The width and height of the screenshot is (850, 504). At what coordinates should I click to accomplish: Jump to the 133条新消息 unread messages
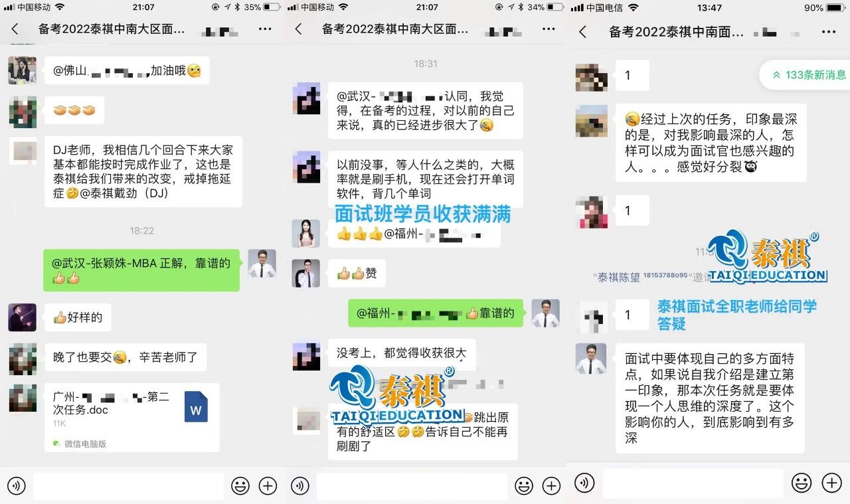(808, 75)
